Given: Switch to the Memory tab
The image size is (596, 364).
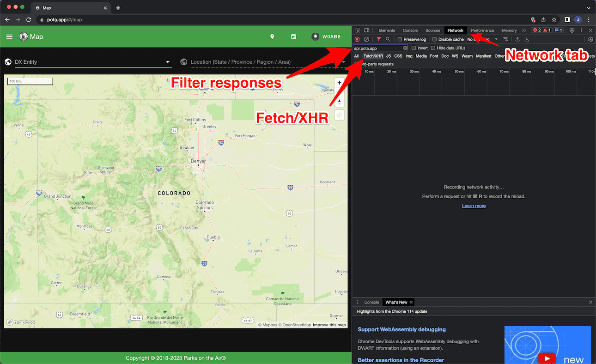Looking at the screenshot, I should 509,30.
